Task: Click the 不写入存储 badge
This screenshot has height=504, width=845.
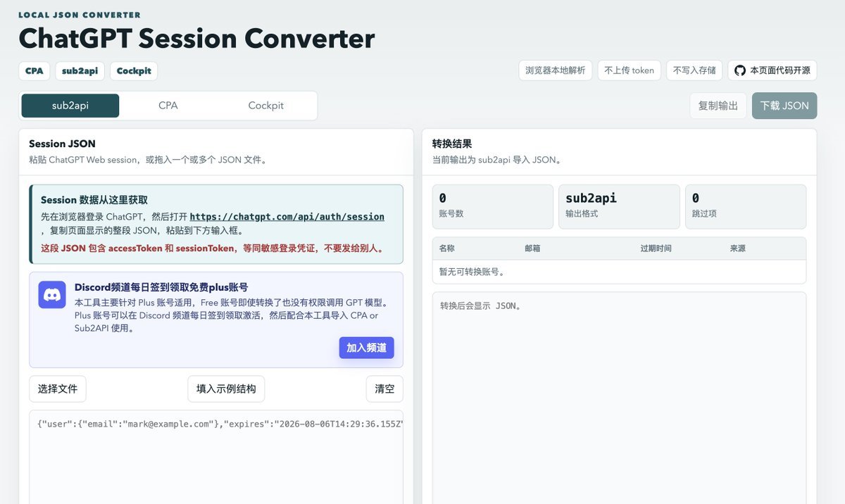Action: click(x=694, y=70)
